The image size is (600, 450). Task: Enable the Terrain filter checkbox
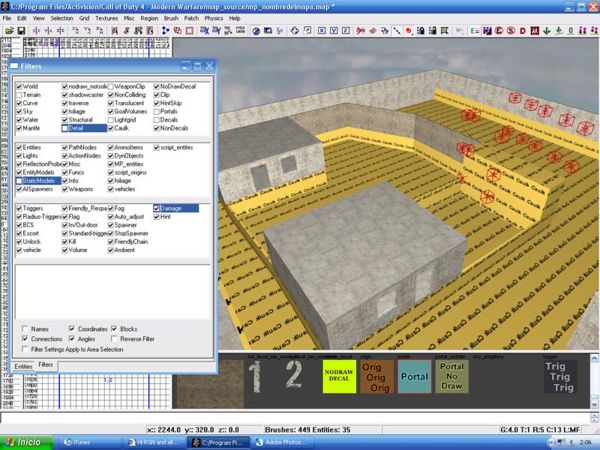pos(19,95)
